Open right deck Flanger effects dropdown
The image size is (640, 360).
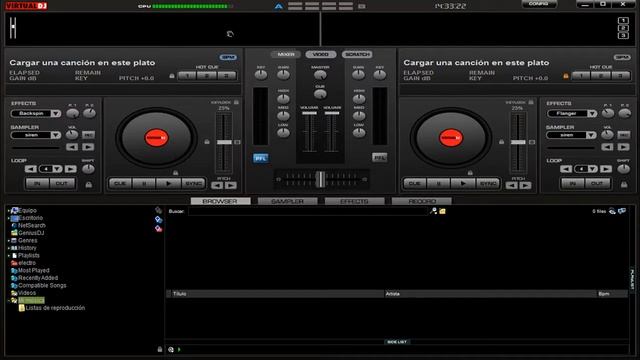(x=592, y=113)
